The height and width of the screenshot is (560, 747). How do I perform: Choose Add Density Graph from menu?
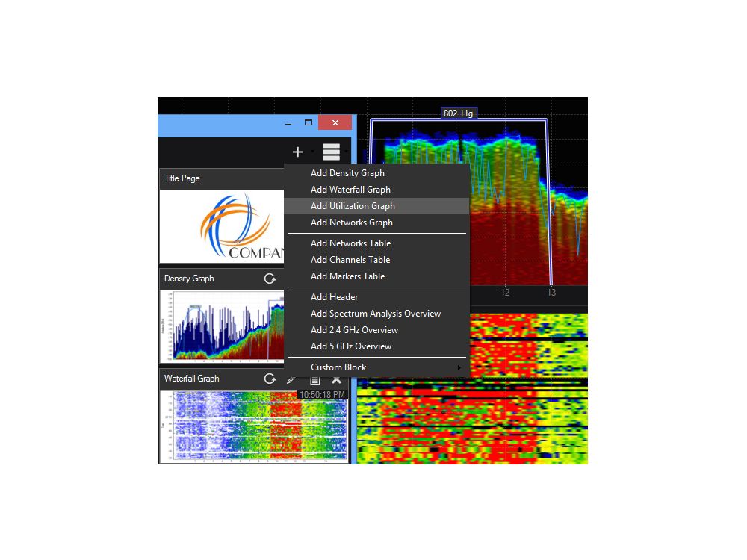(x=376, y=173)
